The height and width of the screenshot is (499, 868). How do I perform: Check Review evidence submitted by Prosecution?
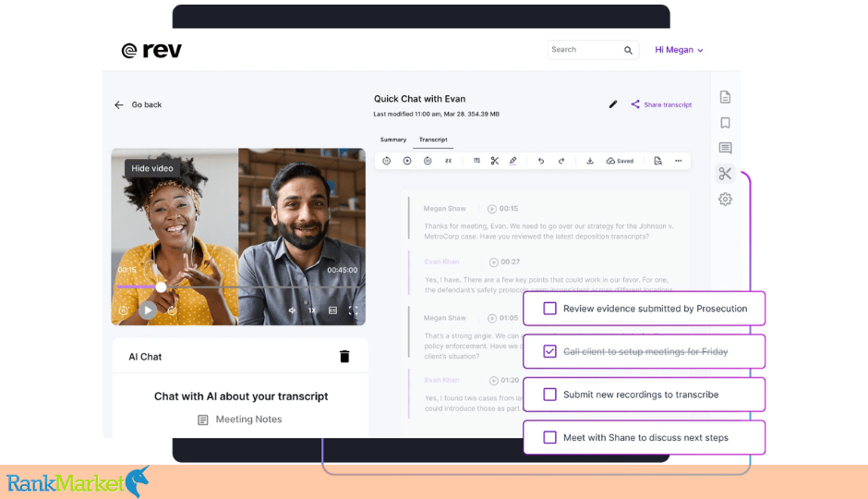pos(549,309)
